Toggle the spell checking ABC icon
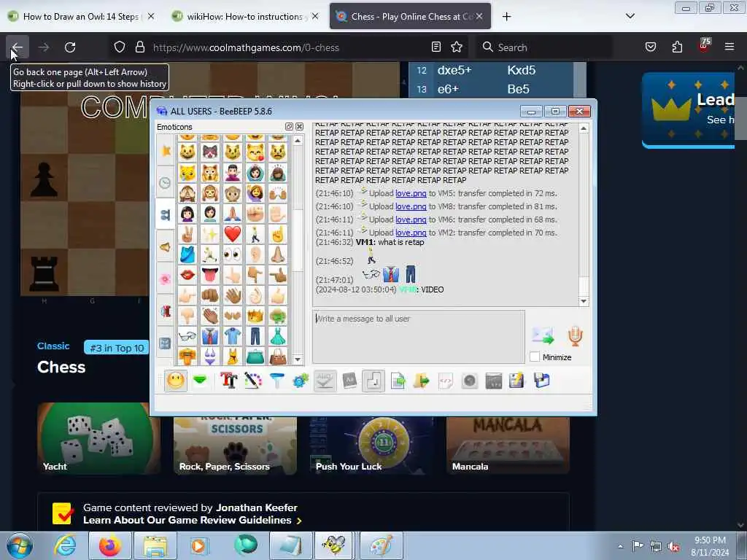Screen dimensions: 747x560 click(x=325, y=381)
